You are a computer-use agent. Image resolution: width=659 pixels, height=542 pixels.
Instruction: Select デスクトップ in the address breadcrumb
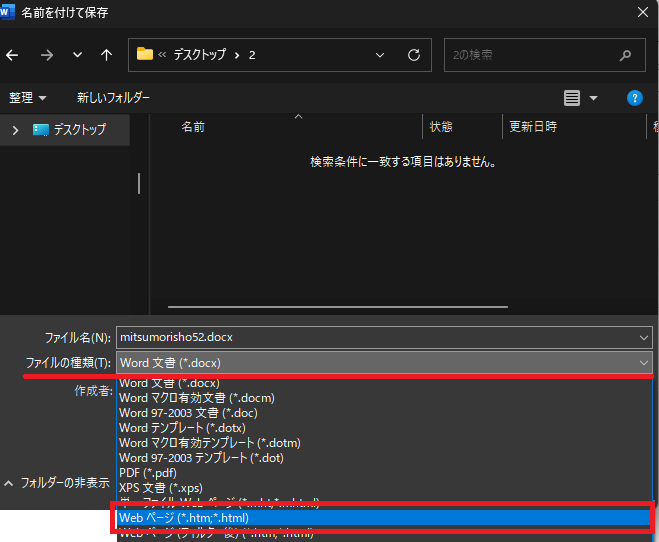point(200,55)
